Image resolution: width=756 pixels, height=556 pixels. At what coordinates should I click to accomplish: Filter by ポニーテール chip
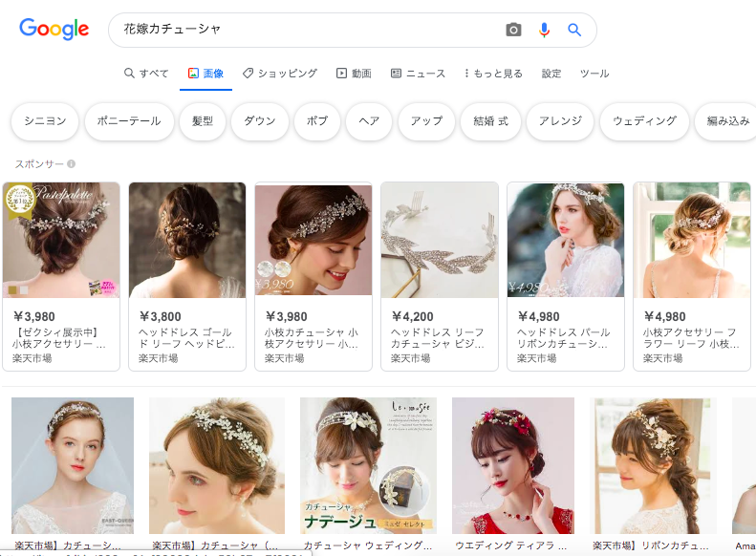click(129, 121)
